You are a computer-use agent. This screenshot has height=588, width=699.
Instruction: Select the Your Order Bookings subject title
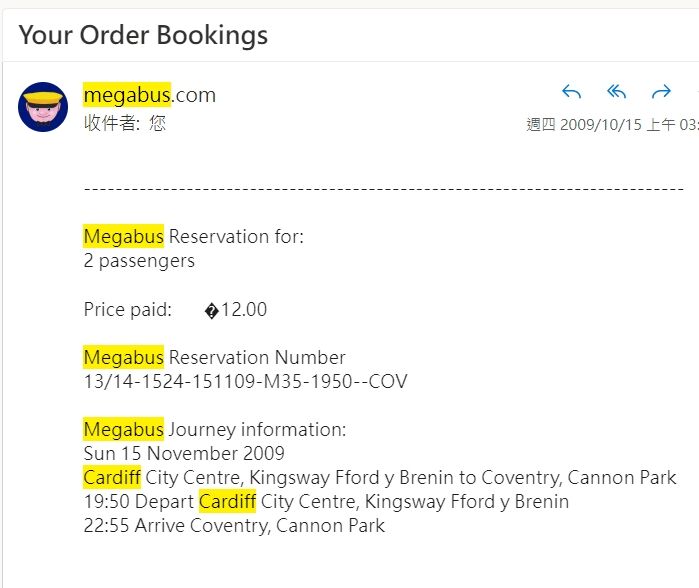pyautogui.click(x=143, y=35)
